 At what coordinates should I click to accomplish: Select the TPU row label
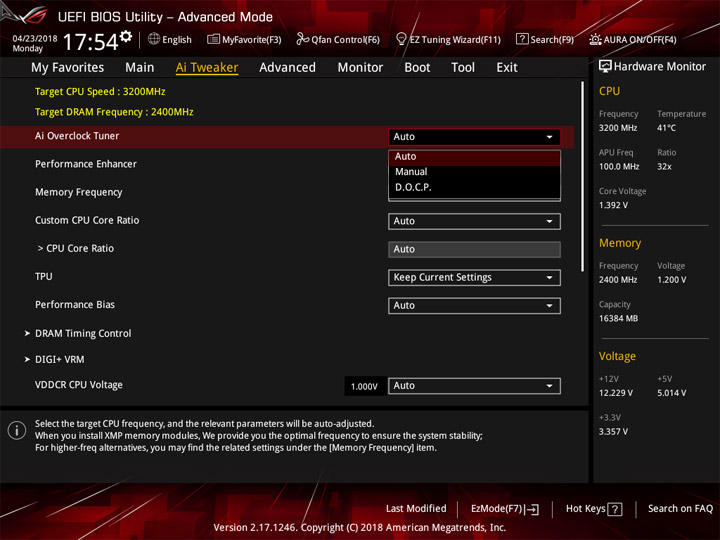click(44, 276)
